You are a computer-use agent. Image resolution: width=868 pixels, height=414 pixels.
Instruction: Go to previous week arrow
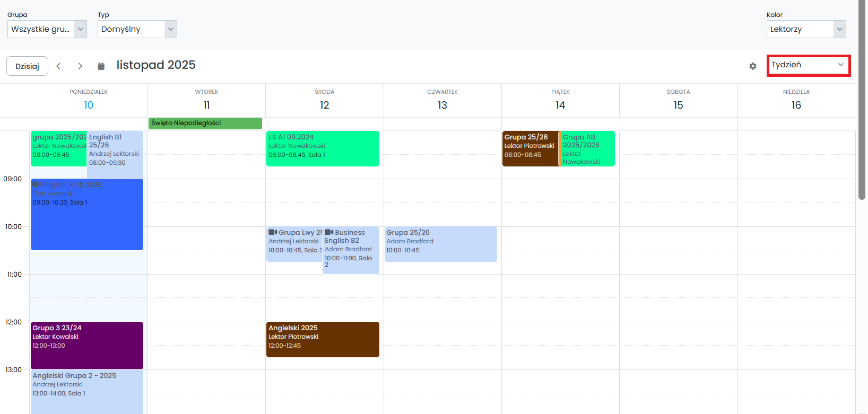tap(59, 66)
